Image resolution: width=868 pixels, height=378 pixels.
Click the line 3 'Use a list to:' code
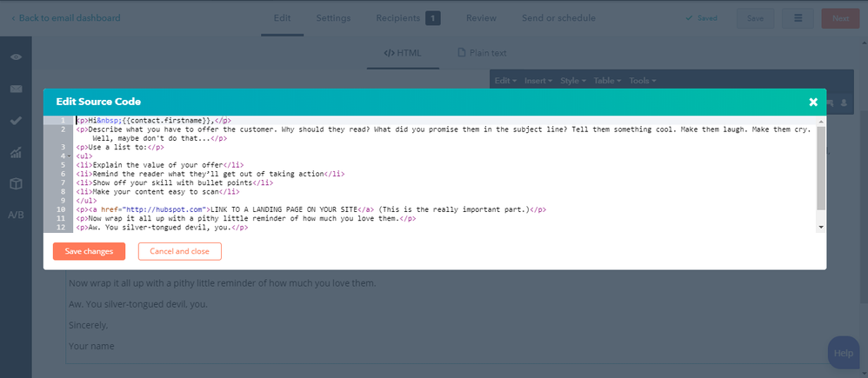pyautogui.click(x=120, y=147)
